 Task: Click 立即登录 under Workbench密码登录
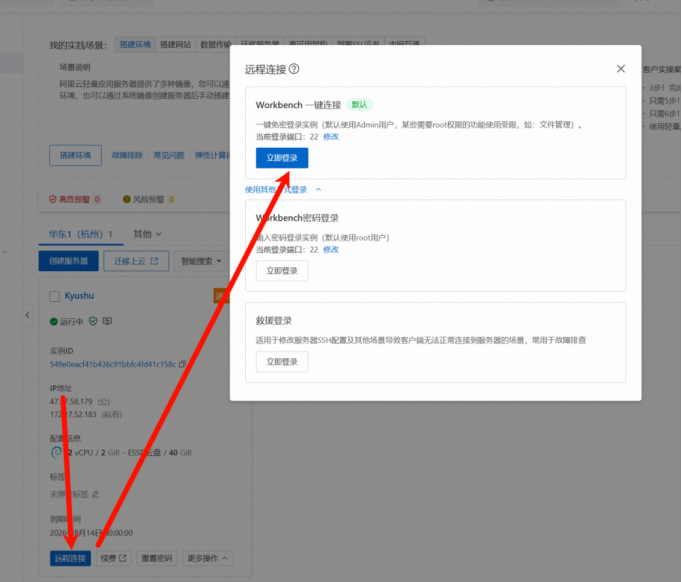pos(282,271)
